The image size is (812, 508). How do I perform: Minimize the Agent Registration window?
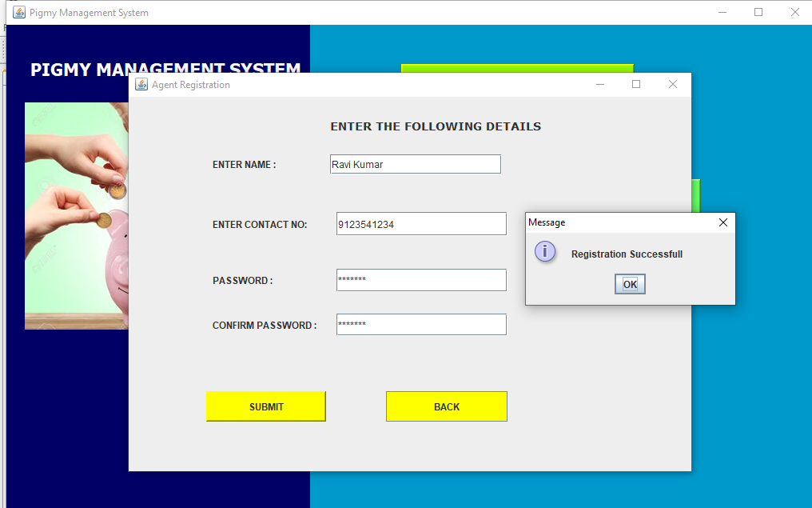[x=599, y=84]
